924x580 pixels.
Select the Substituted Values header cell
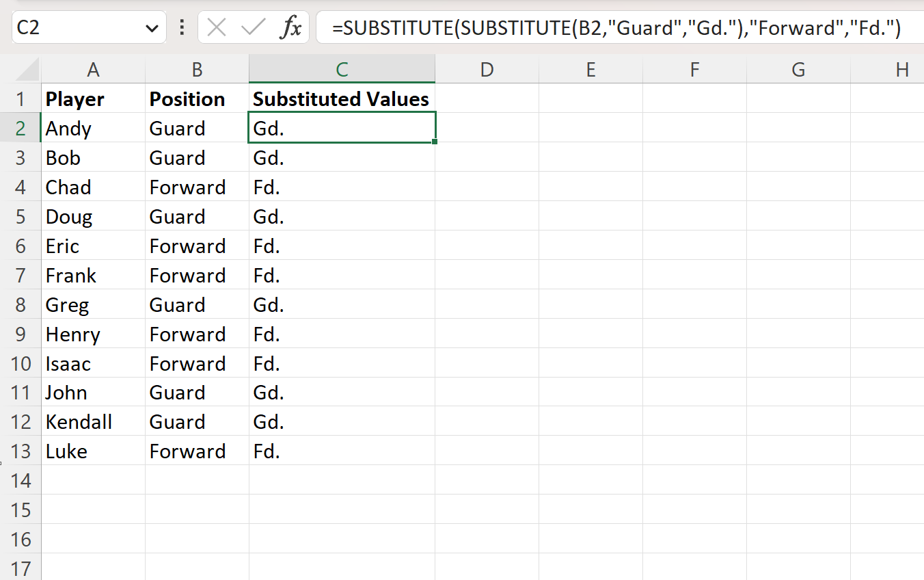click(342, 98)
